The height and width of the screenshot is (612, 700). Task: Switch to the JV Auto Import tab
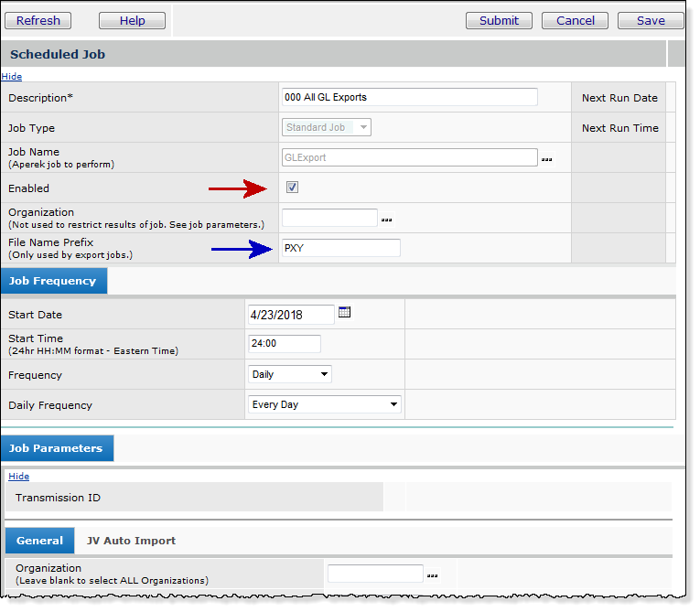(131, 541)
